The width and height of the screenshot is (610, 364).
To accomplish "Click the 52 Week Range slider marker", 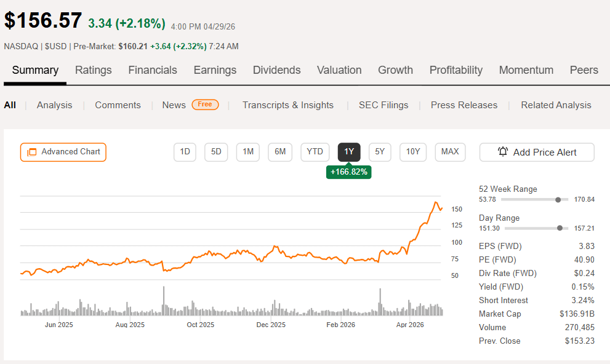I will (558, 200).
